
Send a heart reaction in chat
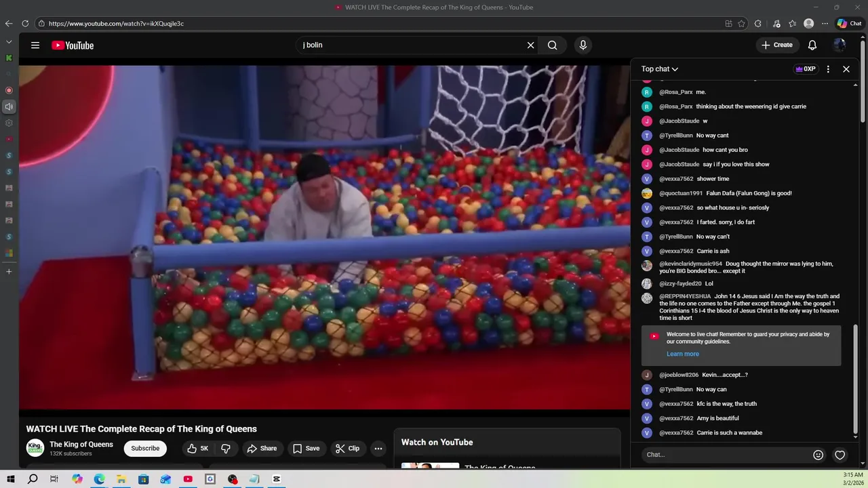pyautogui.click(x=840, y=455)
